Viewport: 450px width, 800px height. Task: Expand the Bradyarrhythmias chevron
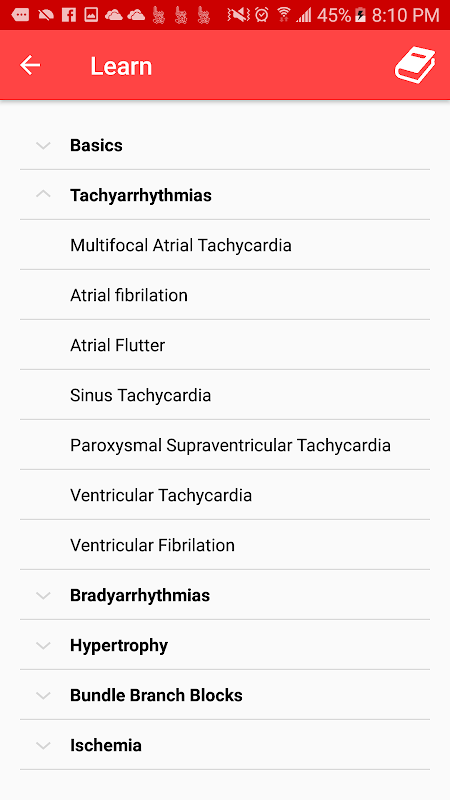tap(44, 595)
